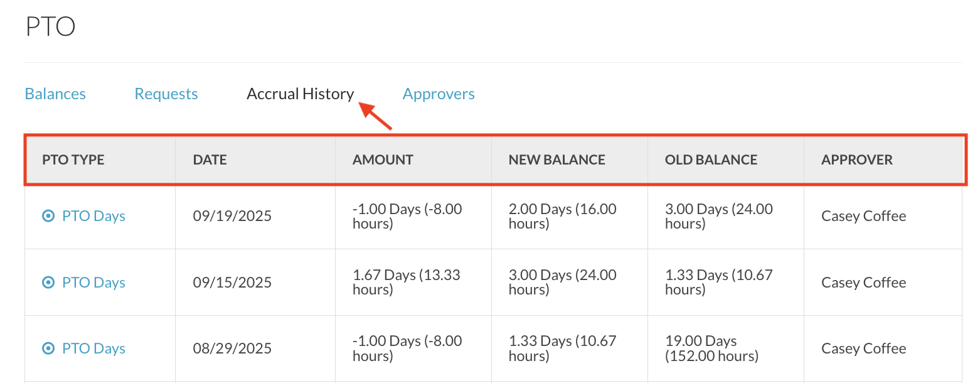Click the PTO TYPE column header
Viewport: 980px width, 383px height.
point(73,159)
